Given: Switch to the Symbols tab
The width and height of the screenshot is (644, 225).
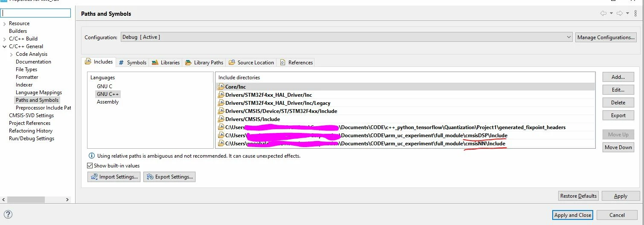Looking at the screenshot, I should point(132,63).
